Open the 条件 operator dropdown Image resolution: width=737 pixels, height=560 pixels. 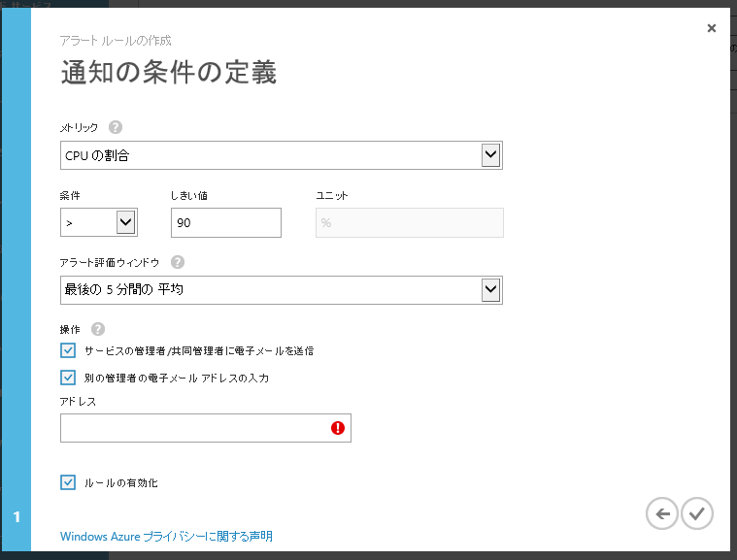click(x=98, y=223)
